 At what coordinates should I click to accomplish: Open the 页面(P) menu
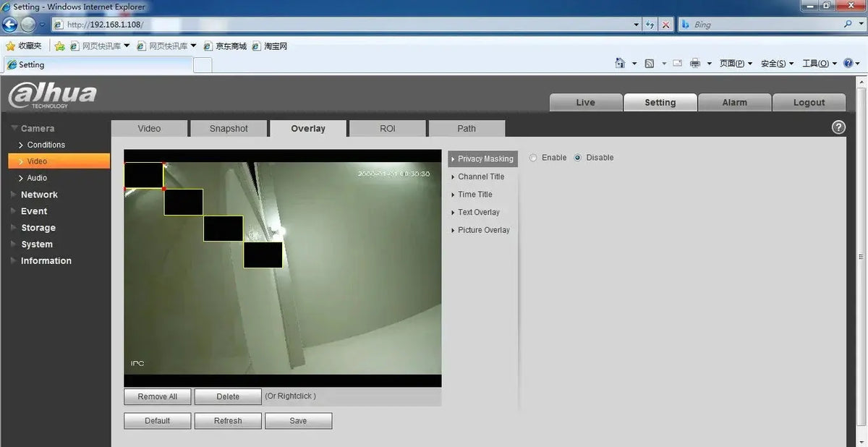[736, 64]
